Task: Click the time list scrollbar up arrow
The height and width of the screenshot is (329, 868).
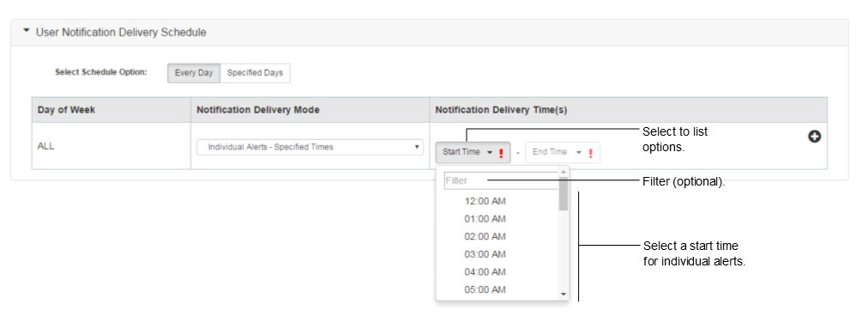Action: (x=564, y=172)
